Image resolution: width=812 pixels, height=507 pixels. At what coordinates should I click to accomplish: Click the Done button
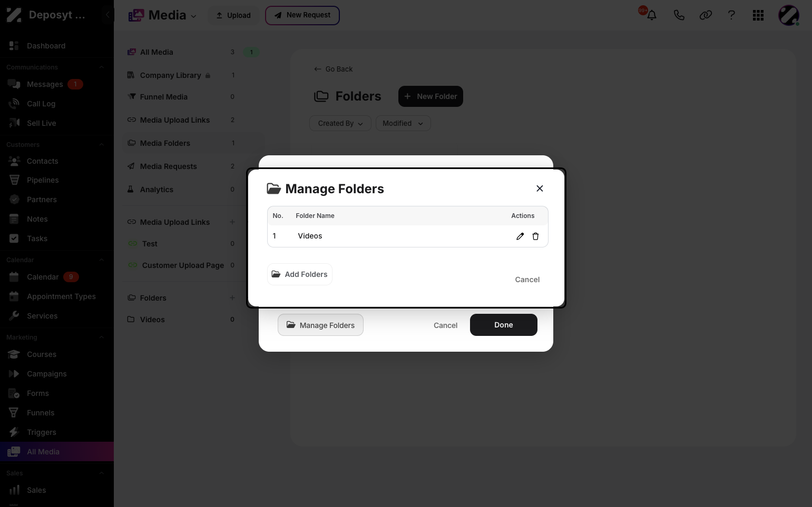(x=504, y=325)
